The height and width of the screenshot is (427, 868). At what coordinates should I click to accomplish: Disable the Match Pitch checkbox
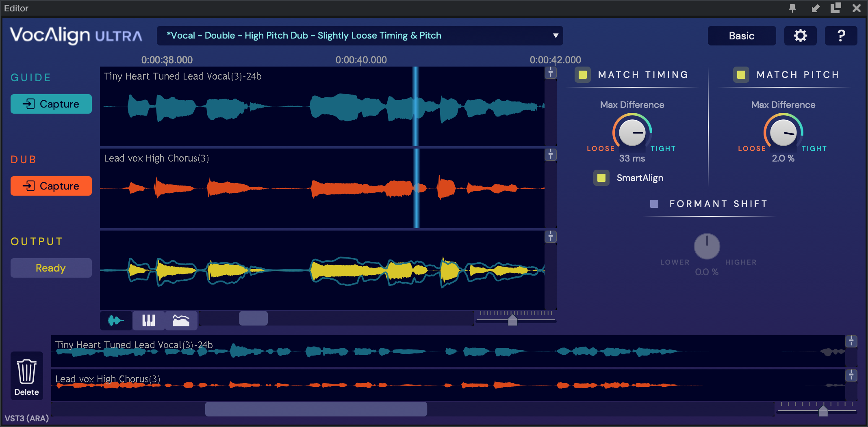click(741, 75)
